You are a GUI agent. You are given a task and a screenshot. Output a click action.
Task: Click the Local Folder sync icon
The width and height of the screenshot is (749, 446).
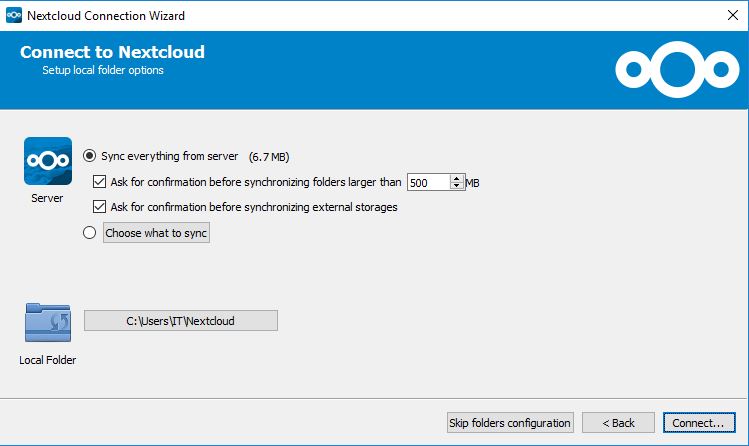tap(48, 322)
